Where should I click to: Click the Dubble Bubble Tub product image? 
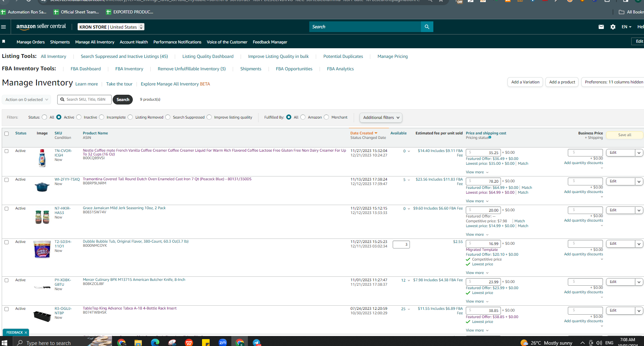42,250
